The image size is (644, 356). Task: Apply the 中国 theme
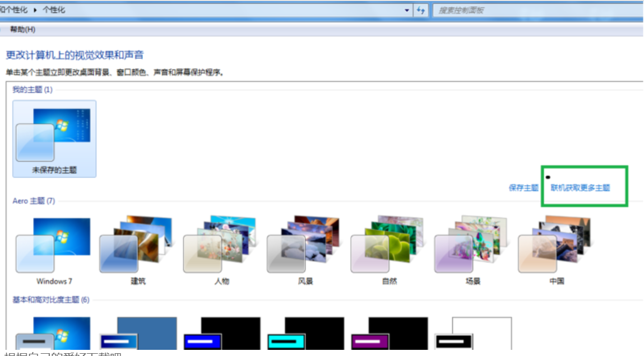pos(556,246)
